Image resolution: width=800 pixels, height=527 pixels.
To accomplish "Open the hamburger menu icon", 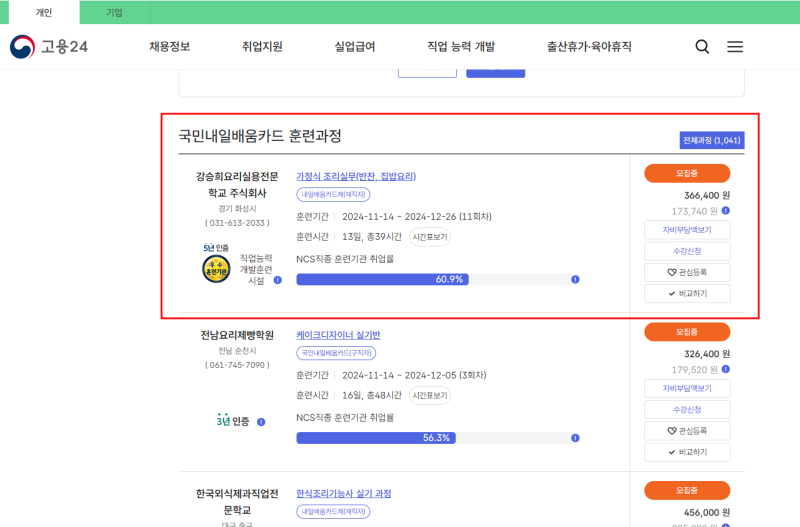I will point(735,47).
